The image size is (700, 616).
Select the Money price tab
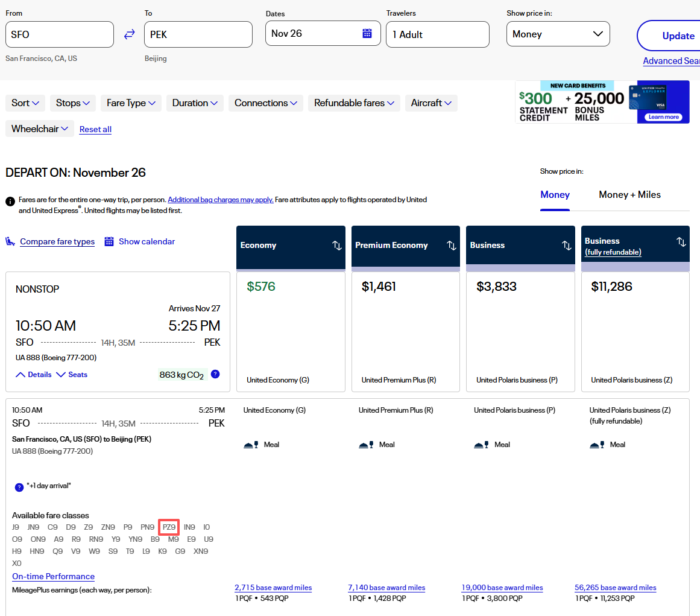click(555, 195)
